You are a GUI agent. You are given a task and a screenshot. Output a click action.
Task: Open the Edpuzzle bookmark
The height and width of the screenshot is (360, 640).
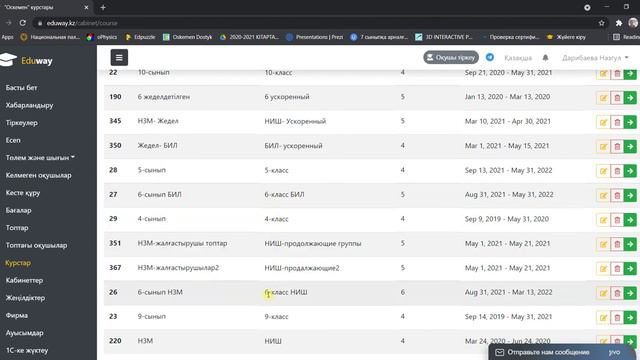click(x=140, y=37)
